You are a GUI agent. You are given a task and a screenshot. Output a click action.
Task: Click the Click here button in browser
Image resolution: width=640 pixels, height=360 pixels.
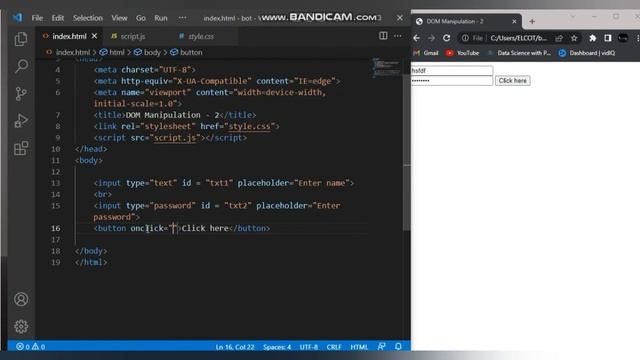[x=513, y=81]
